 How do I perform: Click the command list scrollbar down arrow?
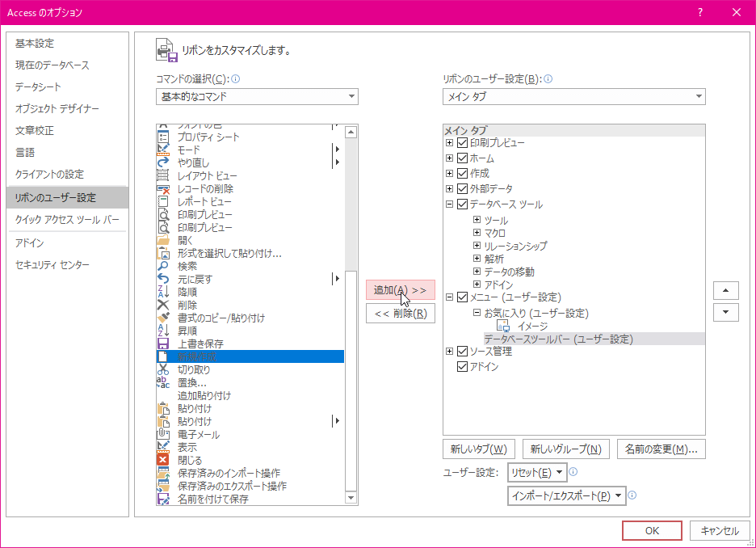click(351, 498)
